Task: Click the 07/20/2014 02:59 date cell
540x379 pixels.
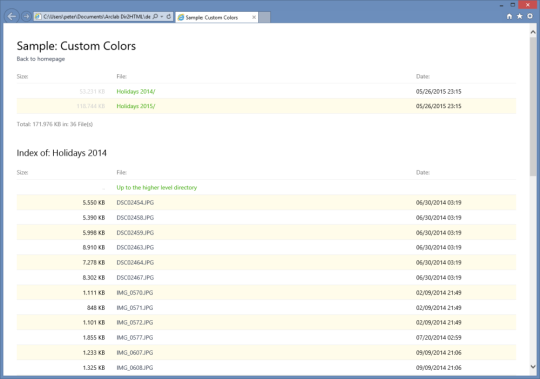Action: pyautogui.click(x=438, y=338)
